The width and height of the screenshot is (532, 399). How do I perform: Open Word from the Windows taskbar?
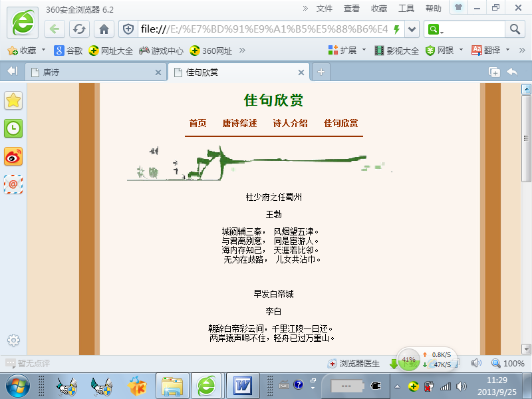point(243,385)
